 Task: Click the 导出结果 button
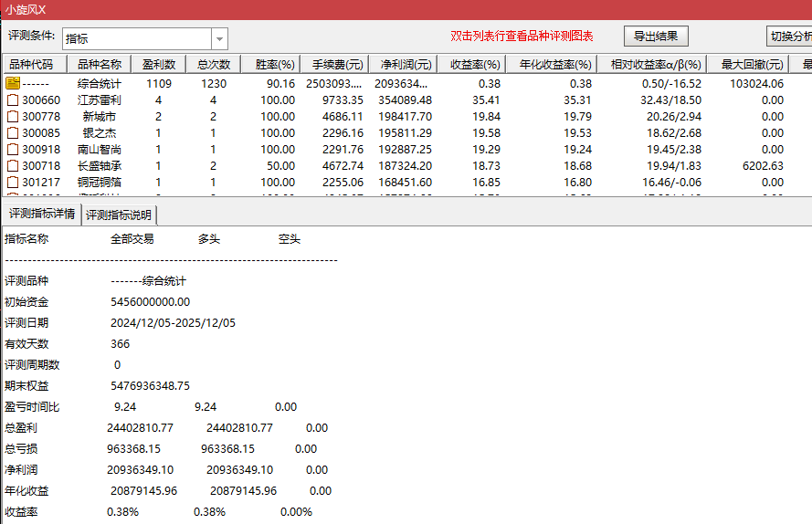point(656,37)
